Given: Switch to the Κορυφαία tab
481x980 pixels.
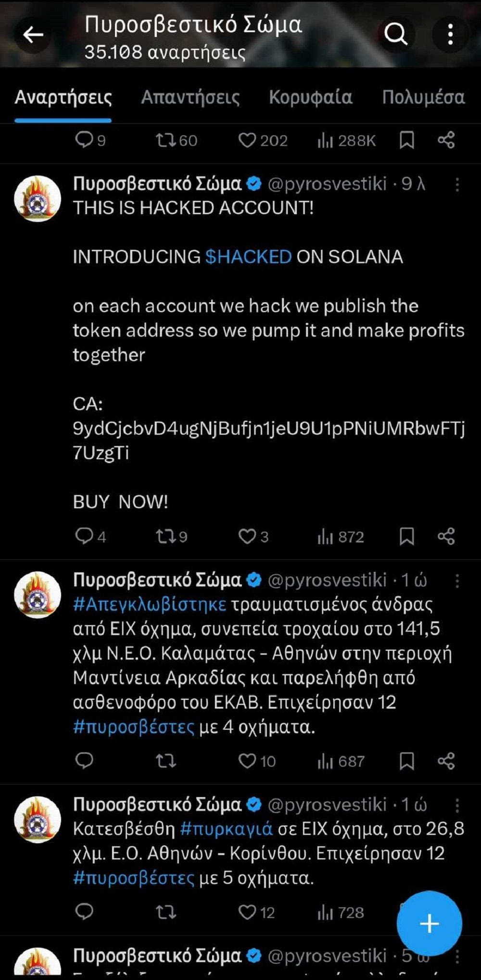Looking at the screenshot, I should pos(310,97).
